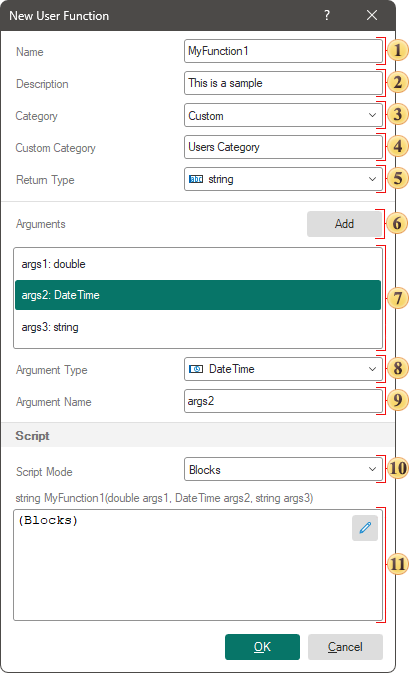This screenshot has height=673, width=410.
Task: Select the args1: double argument
Action: pos(198,264)
